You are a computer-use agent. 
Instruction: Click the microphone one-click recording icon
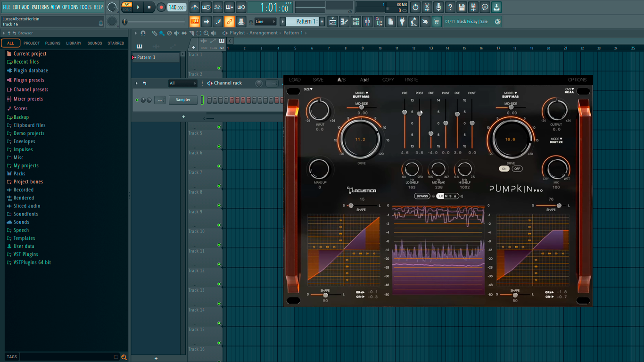[x=438, y=7]
